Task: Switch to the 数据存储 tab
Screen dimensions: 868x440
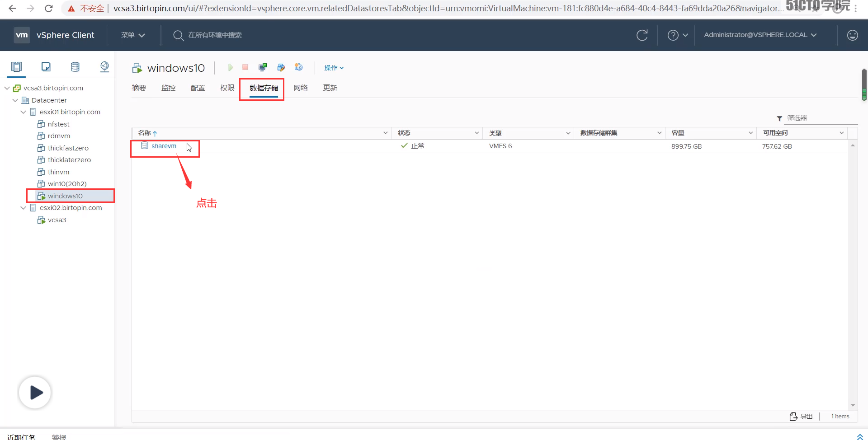Action: click(x=264, y=88)
